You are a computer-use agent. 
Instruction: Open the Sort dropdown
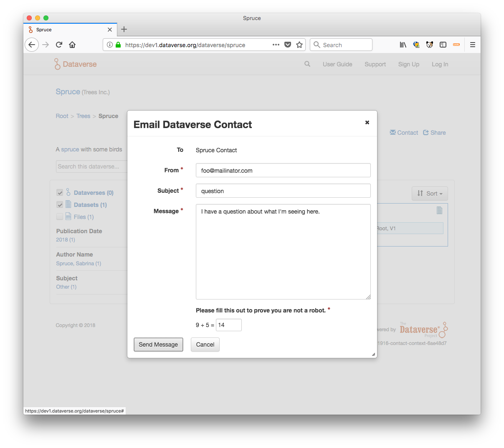[x=430, y=194]
